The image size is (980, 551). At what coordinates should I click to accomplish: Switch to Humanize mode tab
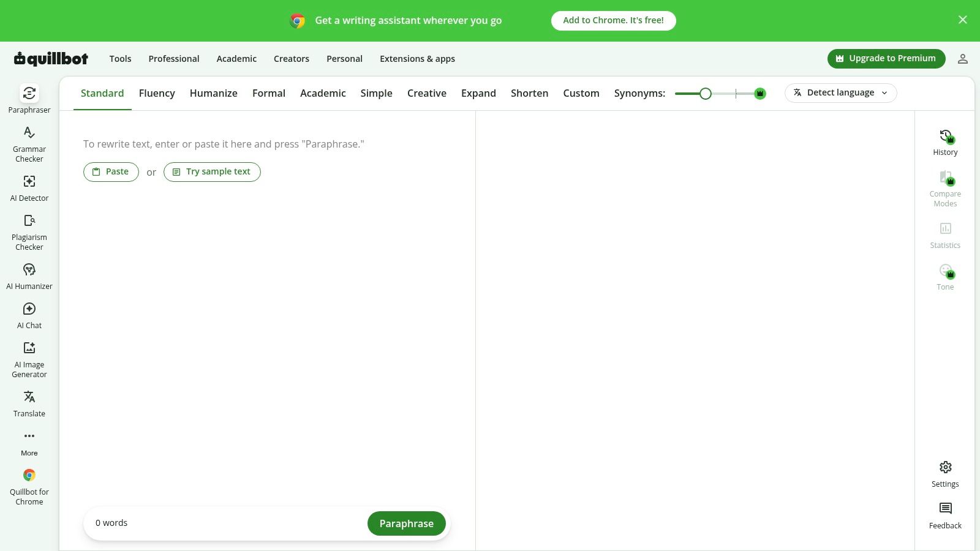tap(214, 93)
